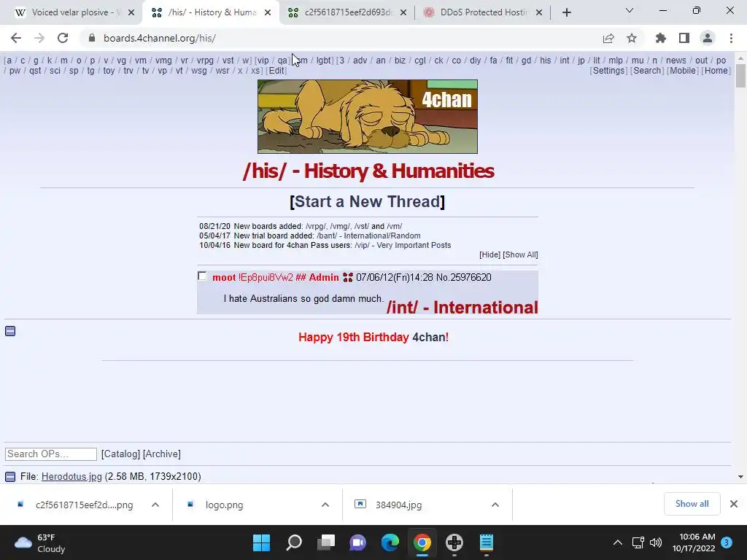View site information via the lock icon
Image resolution: width=747 pixels, height=560 pixels.
(92, 38)
